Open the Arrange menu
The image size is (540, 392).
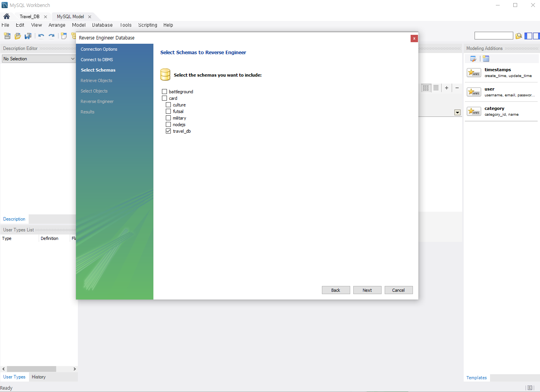pos(57,25)
